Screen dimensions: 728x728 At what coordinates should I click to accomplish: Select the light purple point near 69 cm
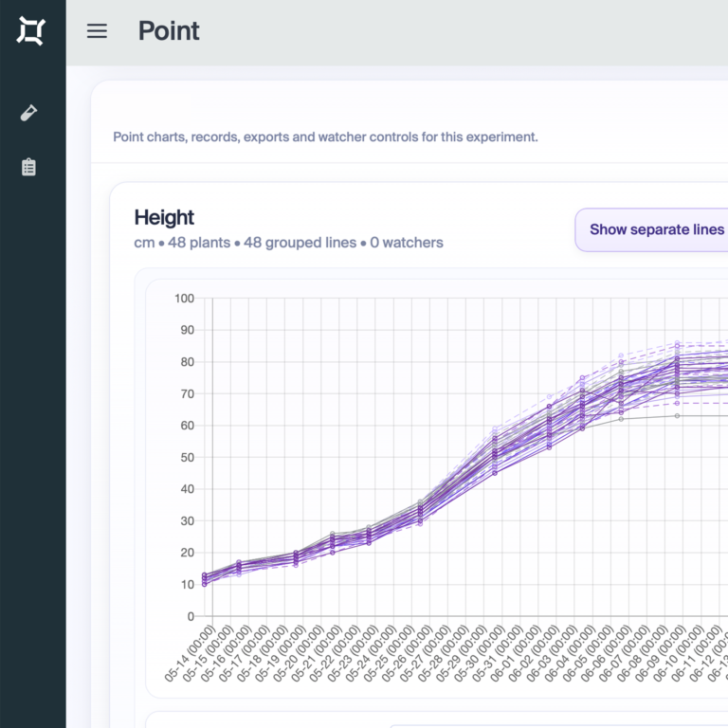[549, 396]
